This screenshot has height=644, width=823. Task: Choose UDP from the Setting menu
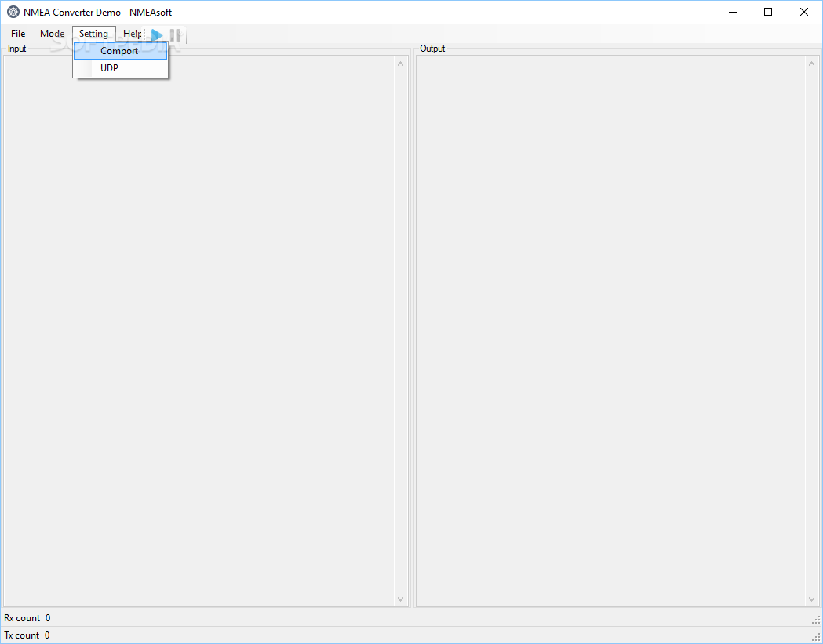click(x=120, y=68)
